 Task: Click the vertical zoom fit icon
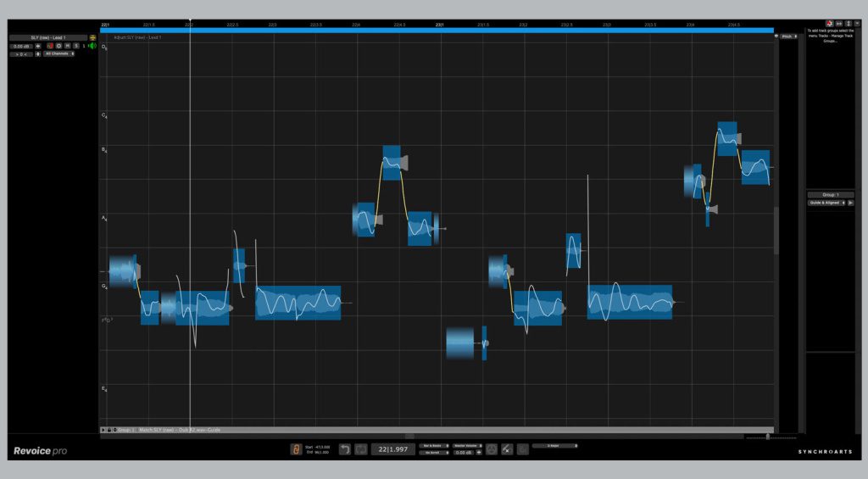coord(848,23)
